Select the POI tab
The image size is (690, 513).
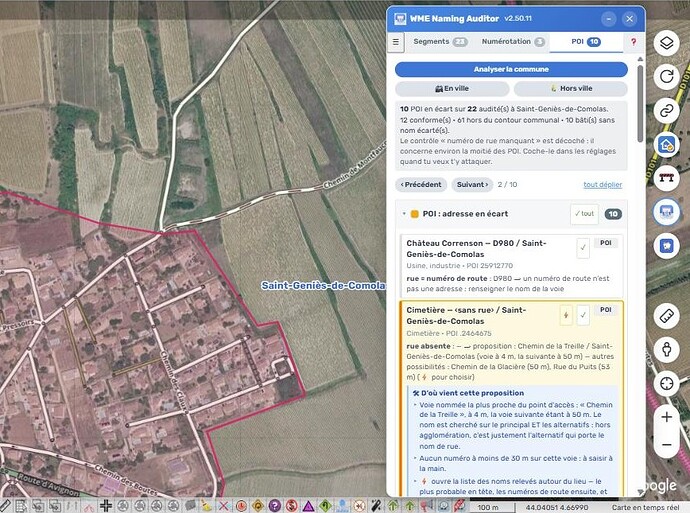[586, 42]
